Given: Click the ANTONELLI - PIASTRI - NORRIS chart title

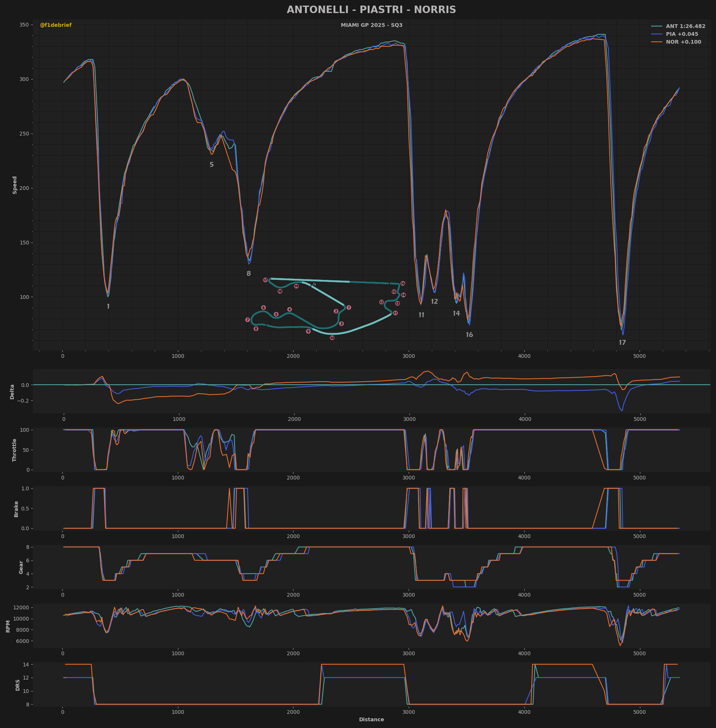Looking at the screenshot, I should [371, 10].
